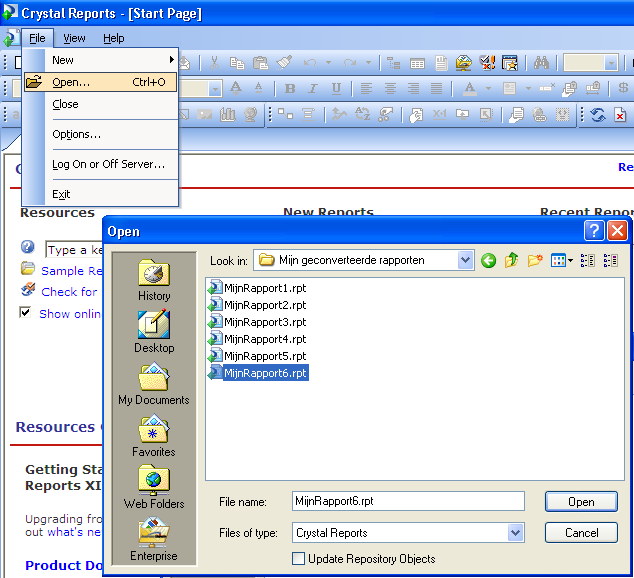Click the Italic formatting icon
The image size is (634, 578).
coord(313,89)
